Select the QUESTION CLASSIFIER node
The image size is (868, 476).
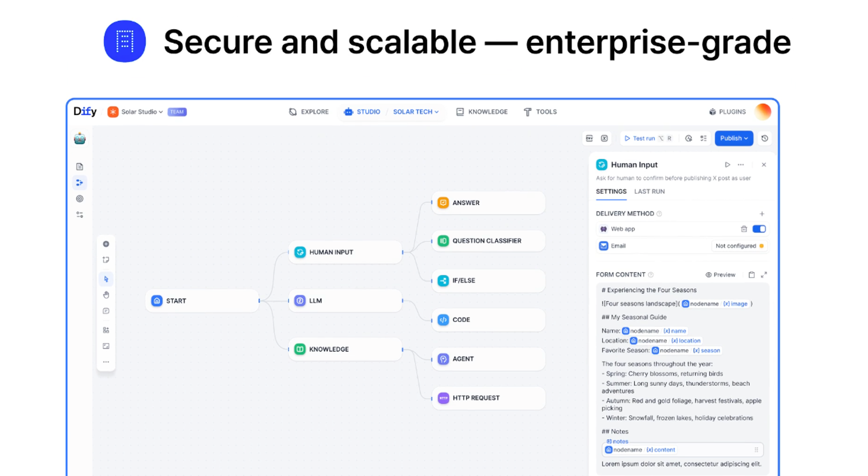click(488, 241)
